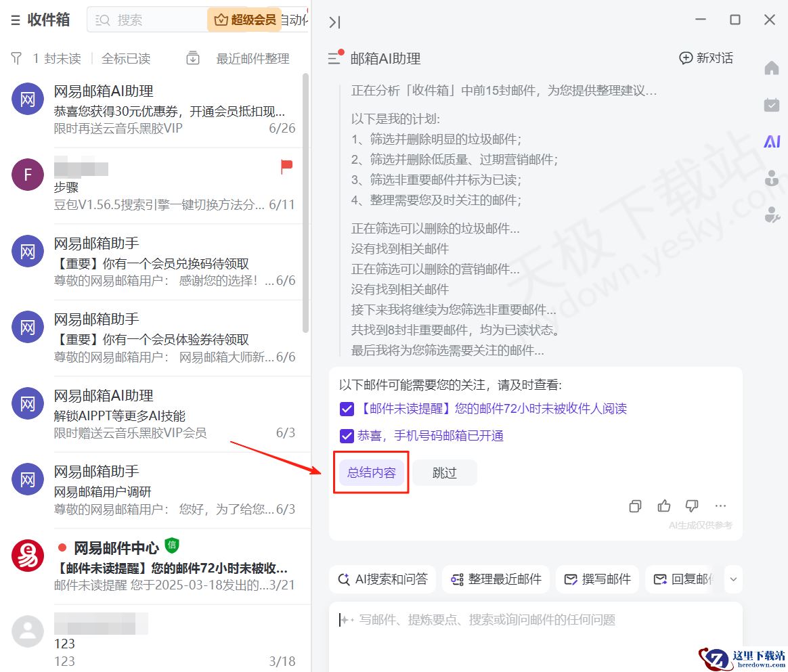
Task: Click the inbox archive icon beside 最近邮件整理
Action: [x=192, y=58]
